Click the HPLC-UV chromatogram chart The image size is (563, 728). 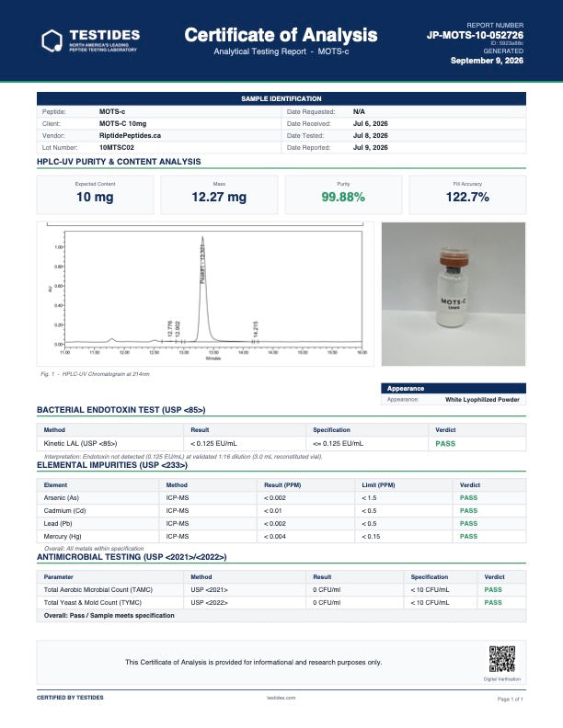(x=205, y=293)
